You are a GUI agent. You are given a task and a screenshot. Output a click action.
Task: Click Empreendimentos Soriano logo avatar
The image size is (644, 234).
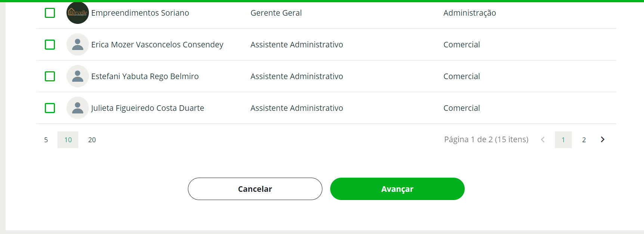click(77, 13)
